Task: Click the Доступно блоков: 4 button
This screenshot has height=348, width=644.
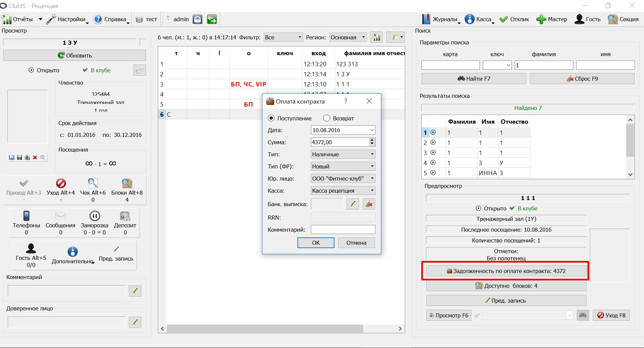Action: (x=506, y=286)
